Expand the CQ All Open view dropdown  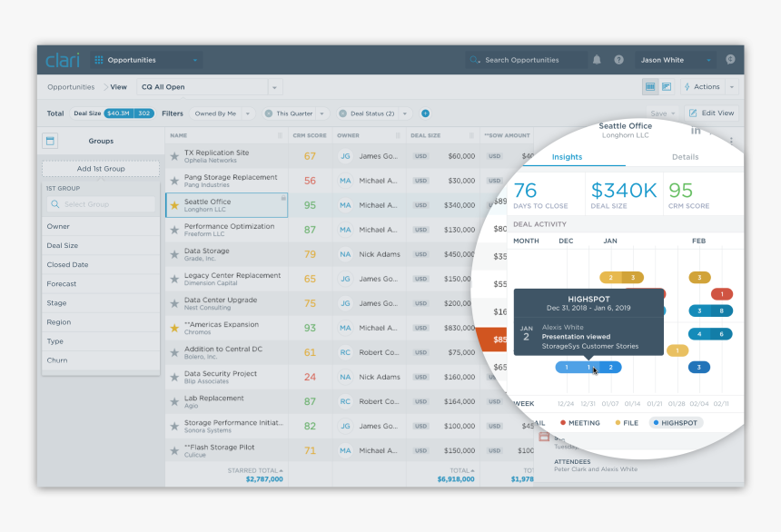pyautogui.click(x=274, y=87)
